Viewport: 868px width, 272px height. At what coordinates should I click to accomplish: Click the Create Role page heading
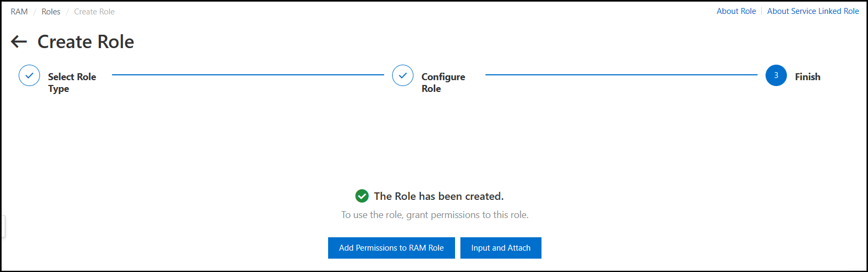point(85,42)
